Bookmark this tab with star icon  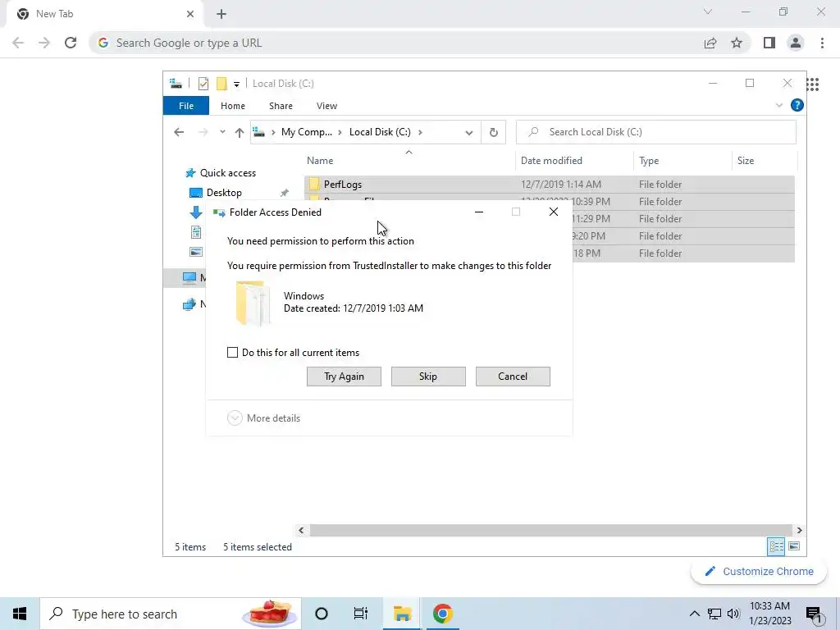point(737,43)
